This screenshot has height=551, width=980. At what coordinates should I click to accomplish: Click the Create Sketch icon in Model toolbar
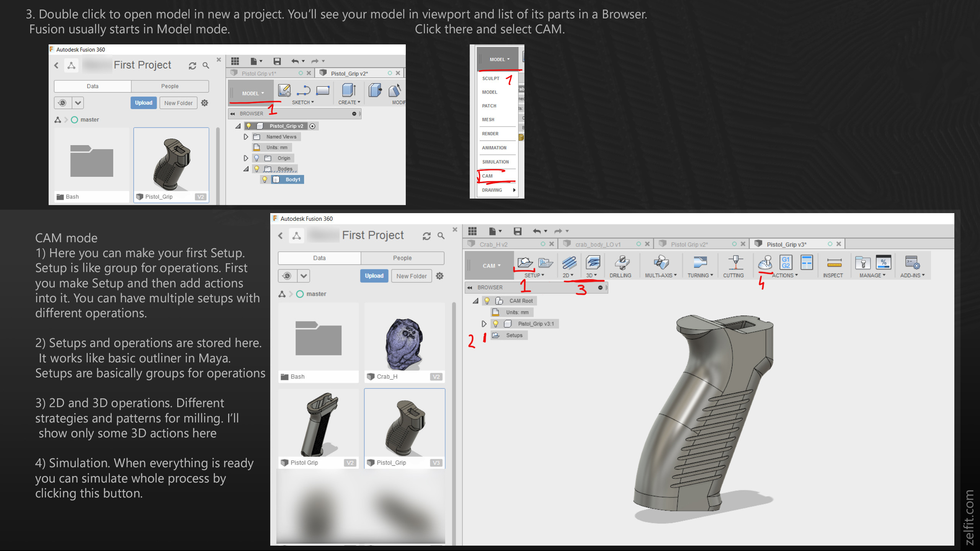pyautogui.click(x=284, y=90)
